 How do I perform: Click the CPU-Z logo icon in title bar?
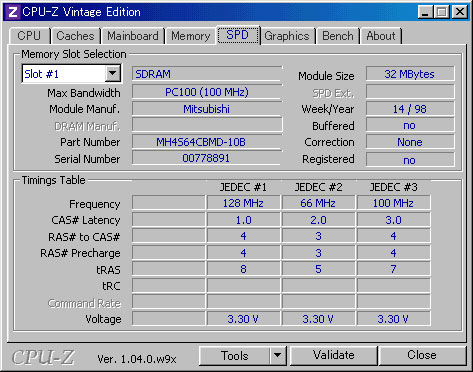pyautogui.click(x=13, y=12)
